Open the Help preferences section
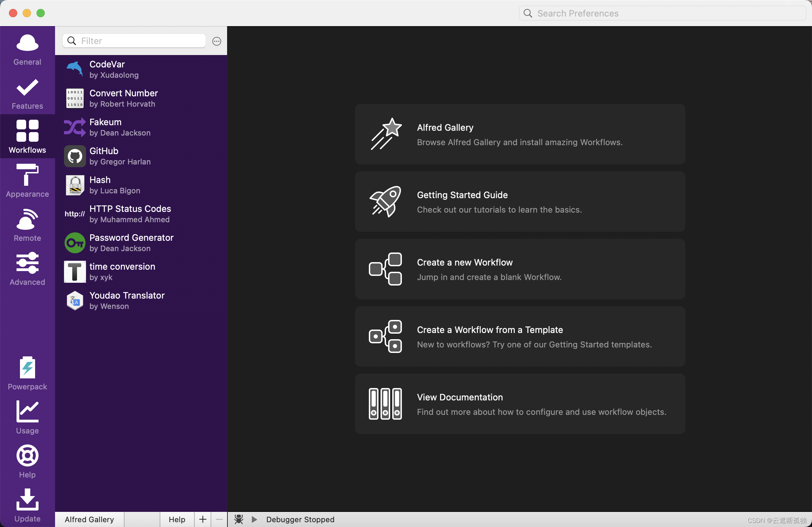The image size is (812, 527). point(27,463)
